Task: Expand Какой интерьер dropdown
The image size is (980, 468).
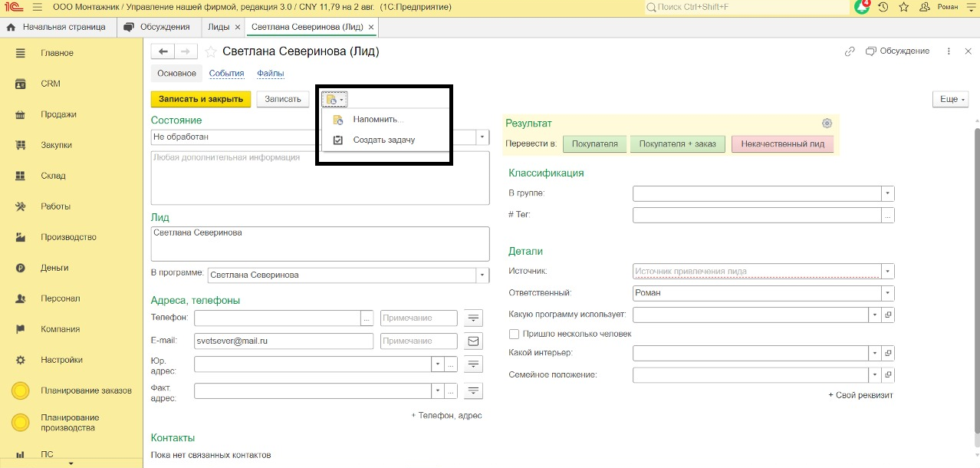Action: click(874, 353)
